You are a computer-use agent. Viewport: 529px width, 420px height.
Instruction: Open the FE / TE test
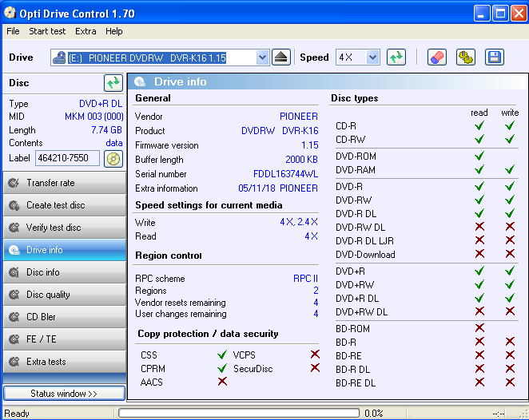tap(65, 339)
